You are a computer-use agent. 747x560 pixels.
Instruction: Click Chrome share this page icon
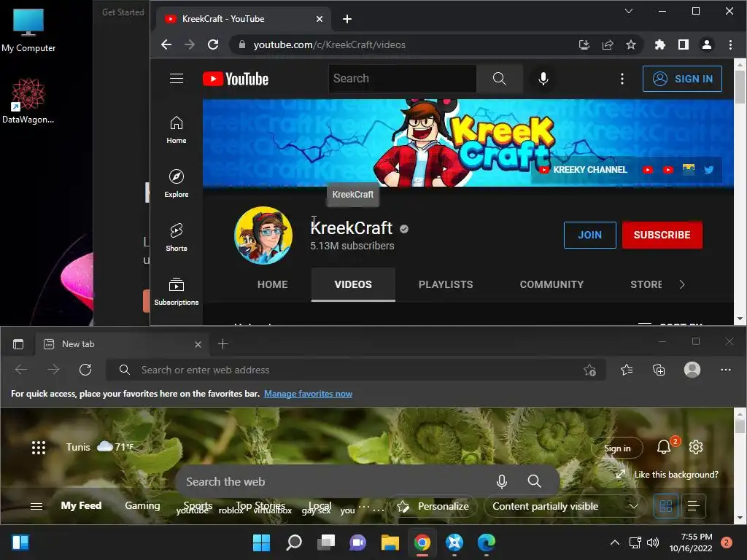tap(608, 44)
